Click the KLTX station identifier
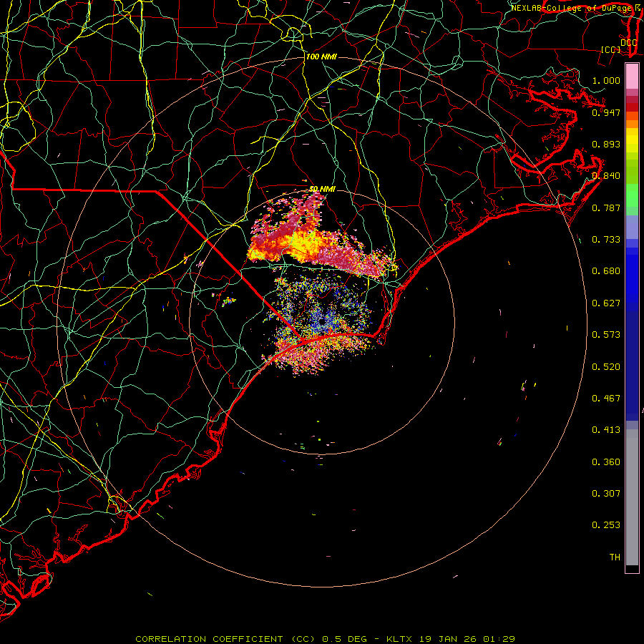Image resolution: width=644 pixels, height=644 pixels. pos(399,639)
